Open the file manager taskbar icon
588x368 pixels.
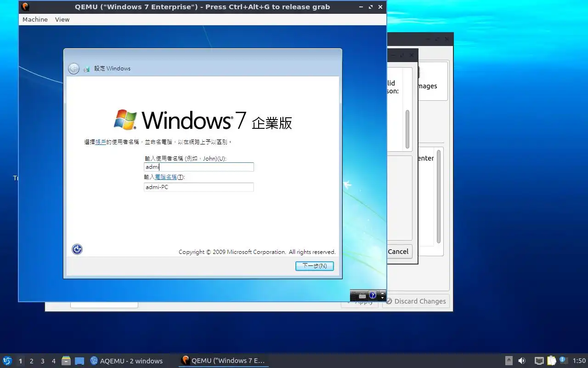(x=66, y=361)
